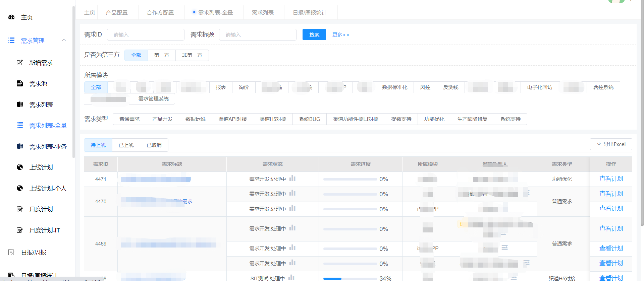Click the download icon on 导出Excel button

coord(599,144)
